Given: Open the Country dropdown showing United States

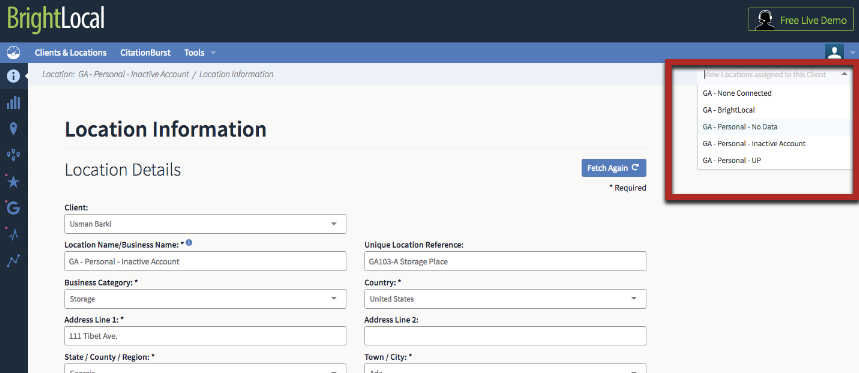Looking at the screenshot, I should point(505,299).
